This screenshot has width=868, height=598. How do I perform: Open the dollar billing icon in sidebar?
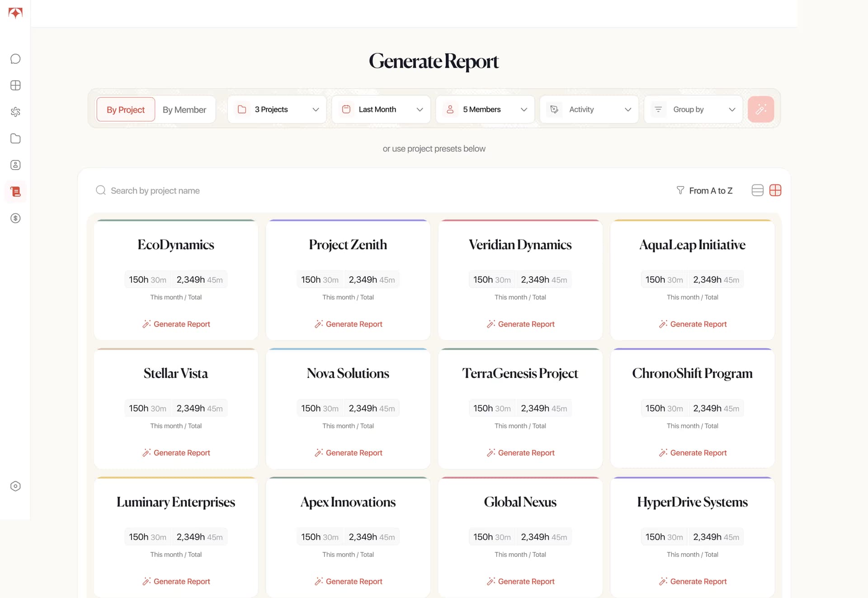pos(15,218)
